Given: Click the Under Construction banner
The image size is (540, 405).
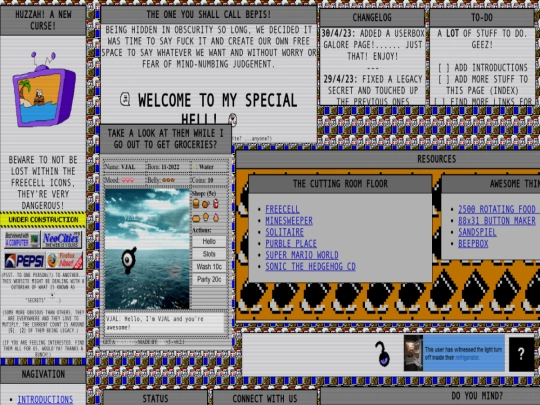Looking at the screenshot, I should click(43, 220).
